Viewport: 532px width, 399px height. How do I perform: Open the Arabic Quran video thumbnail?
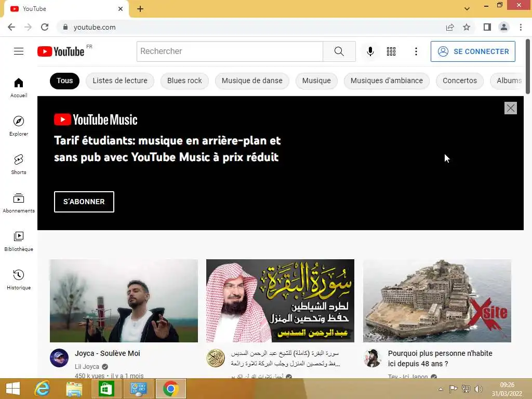pyautogui.click(x=280, y=301)
